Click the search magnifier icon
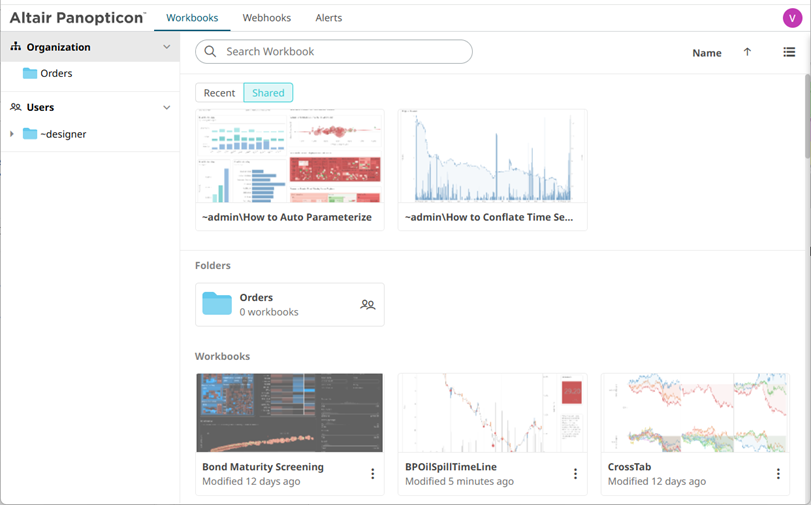The height and width of the screenshot is (505, 811). pos(210,51)
